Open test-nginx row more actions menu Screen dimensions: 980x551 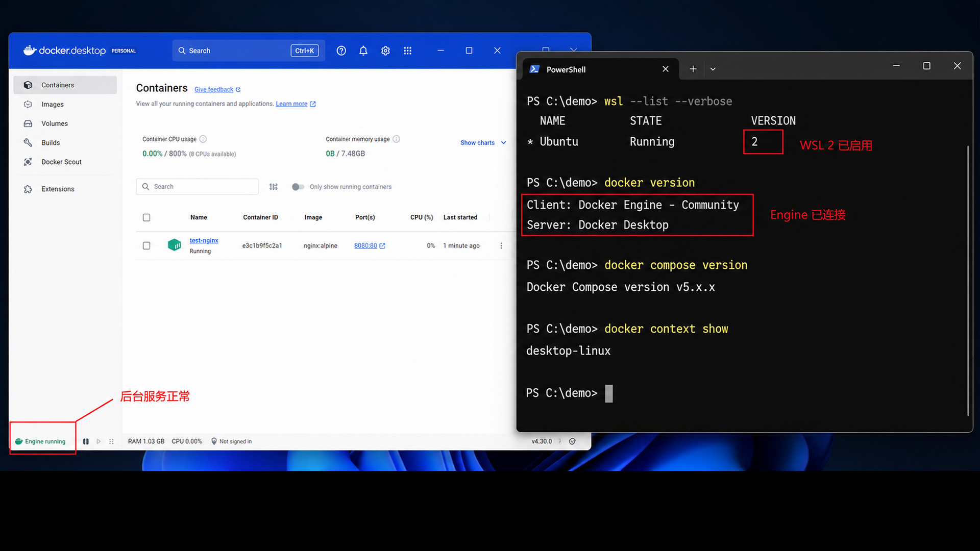pyautogui.click(x=501, y=245)
